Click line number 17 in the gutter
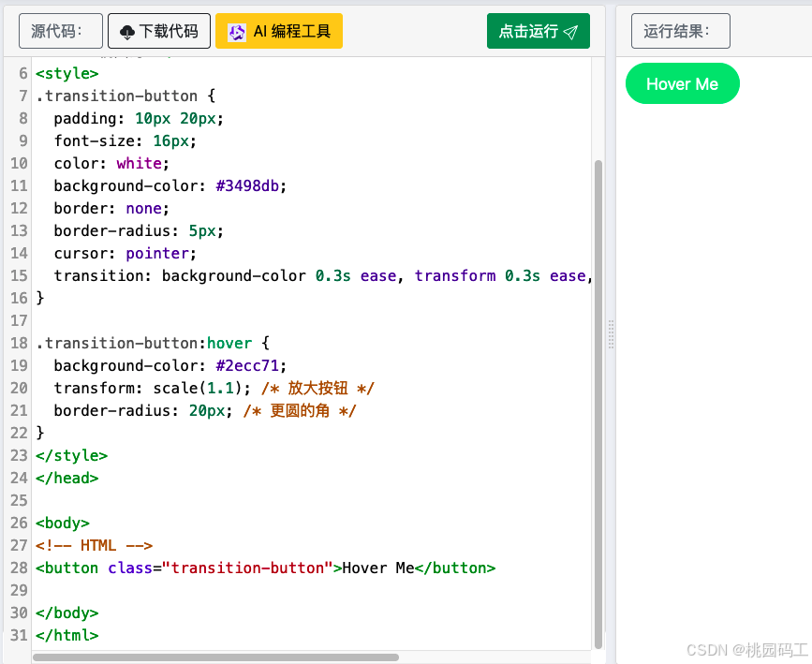Viewport: 812px width, 664px height. pos(19,320)
